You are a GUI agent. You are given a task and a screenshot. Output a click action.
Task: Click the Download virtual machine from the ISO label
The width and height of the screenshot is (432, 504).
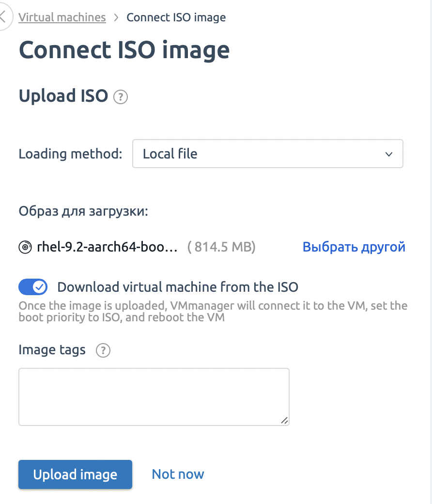178,287
